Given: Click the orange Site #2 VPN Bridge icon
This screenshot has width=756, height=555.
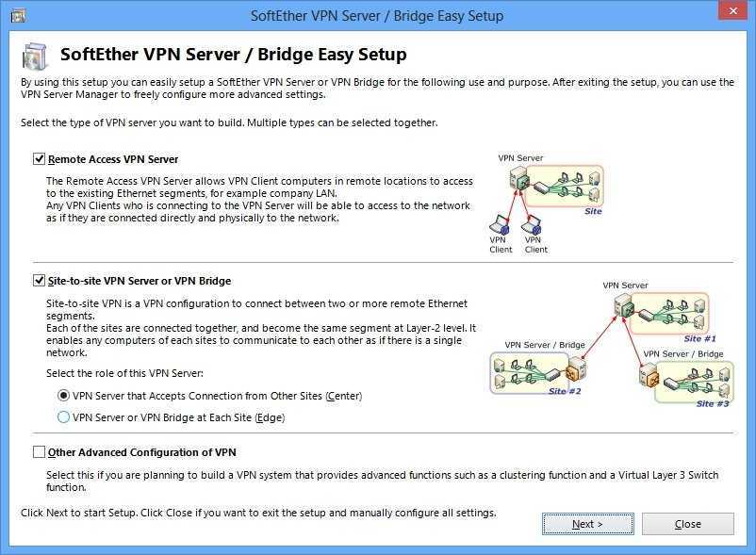Looking at the screenshot, I should click(x=576, y=369).
